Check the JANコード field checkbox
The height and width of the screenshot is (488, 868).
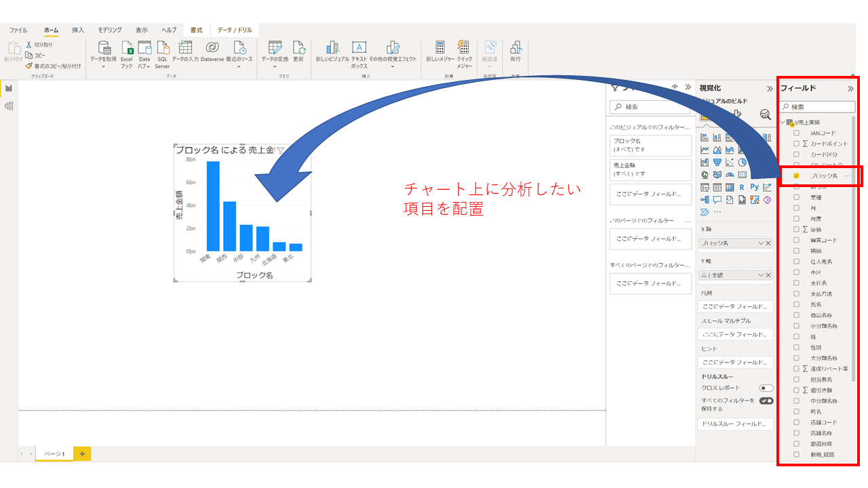[x=796, y=133]
